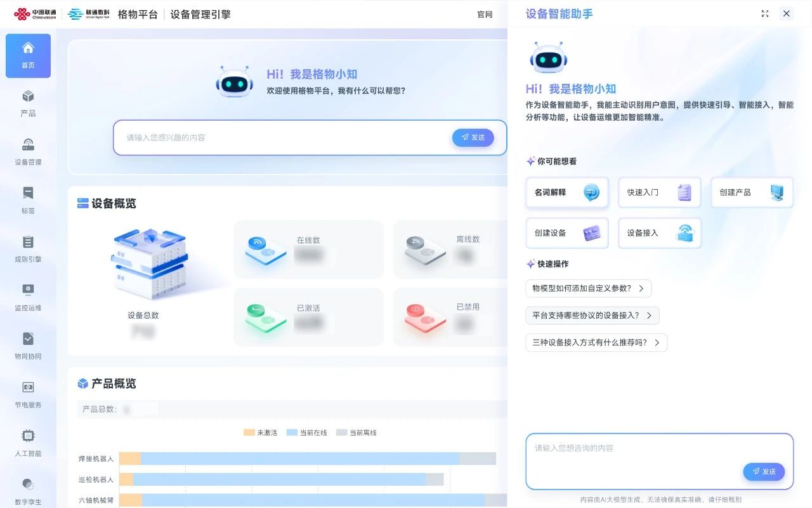
Task: Expand question 平台支持哪些协议的设备接入
Action: [x=592, y=316]
